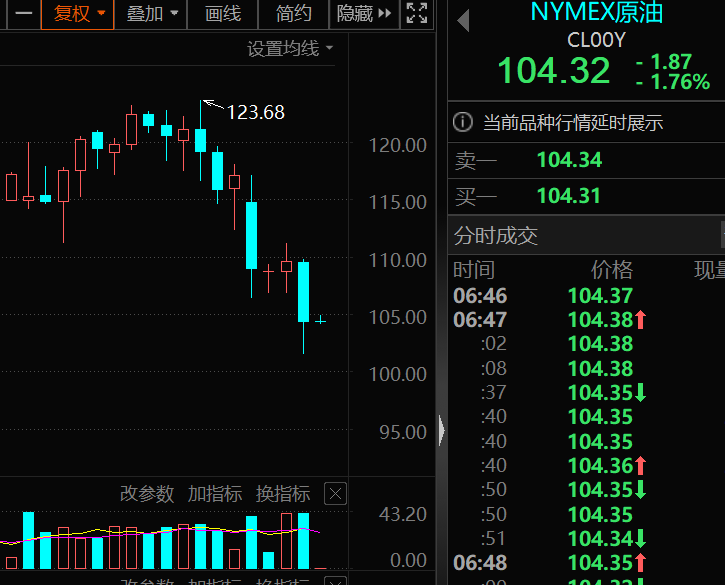This screenshot has height=585, width=725.
Task: Select the 画线 drawing tool tab
Action: pyautogui.click(x=222, y=14)
